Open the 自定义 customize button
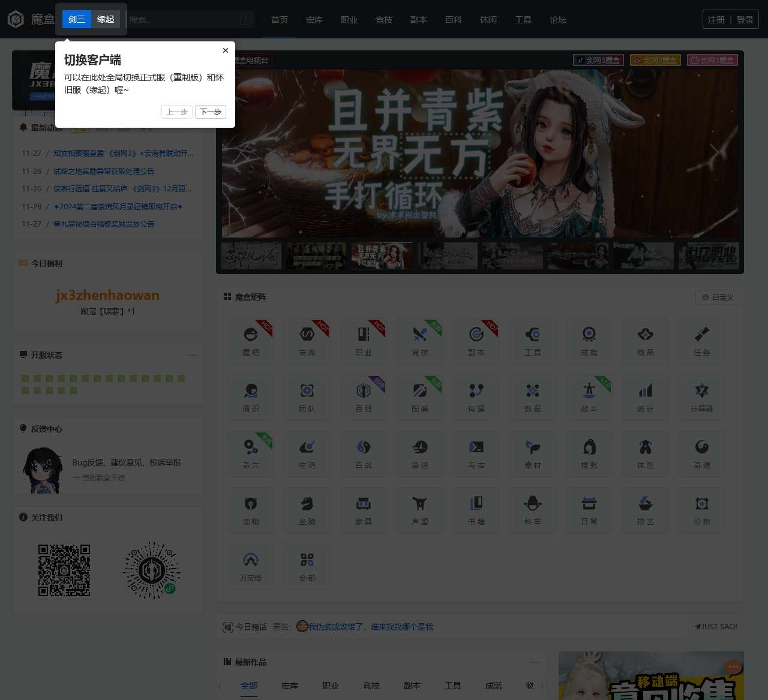The image size is (768, 700). (x=718, y=297)
